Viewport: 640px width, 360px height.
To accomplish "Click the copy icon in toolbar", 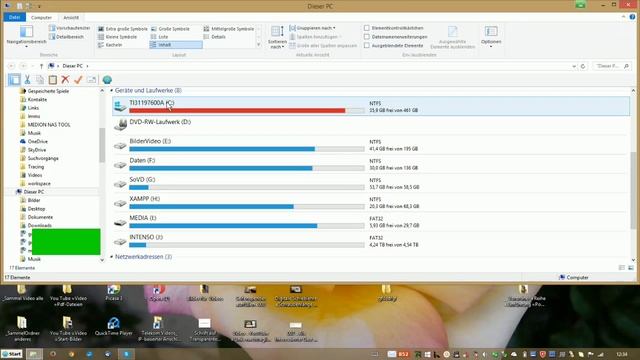I will pos(40,80).
